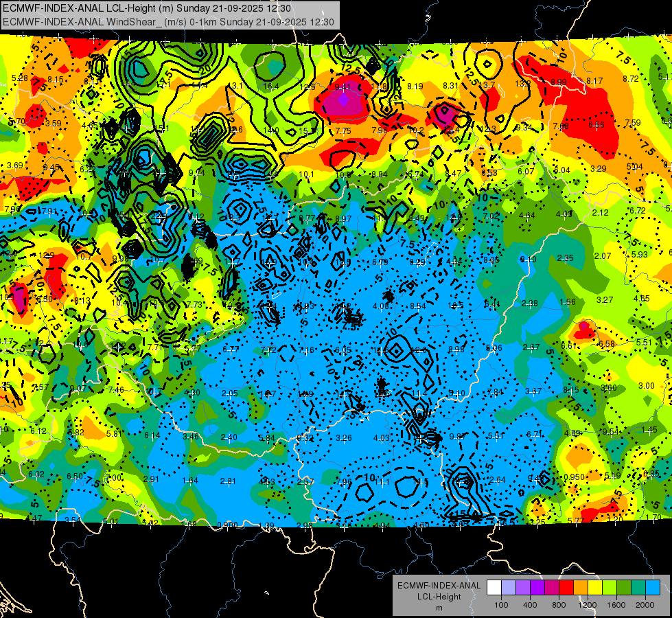Click the grid value '3.69'
Screen dimensions: 672x618
click(14, 165)
